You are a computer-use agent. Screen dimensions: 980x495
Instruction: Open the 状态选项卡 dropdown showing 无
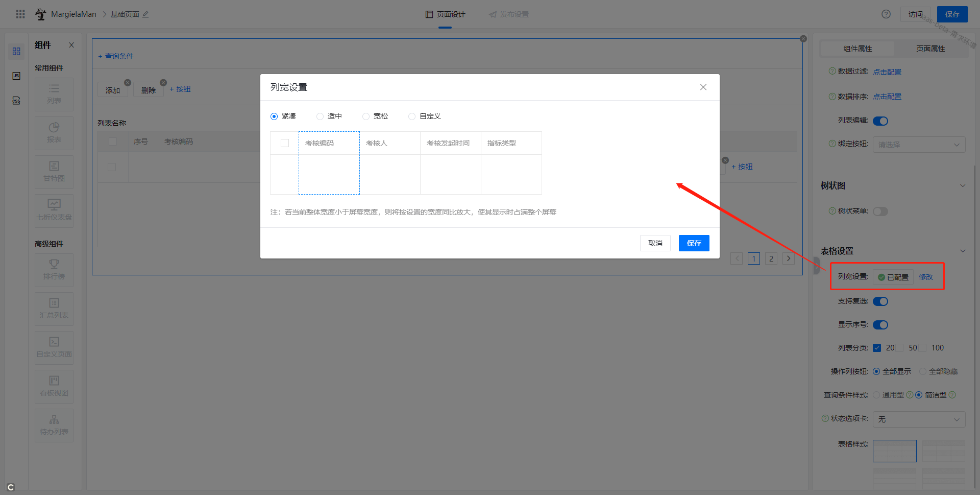tap(919, 419)
